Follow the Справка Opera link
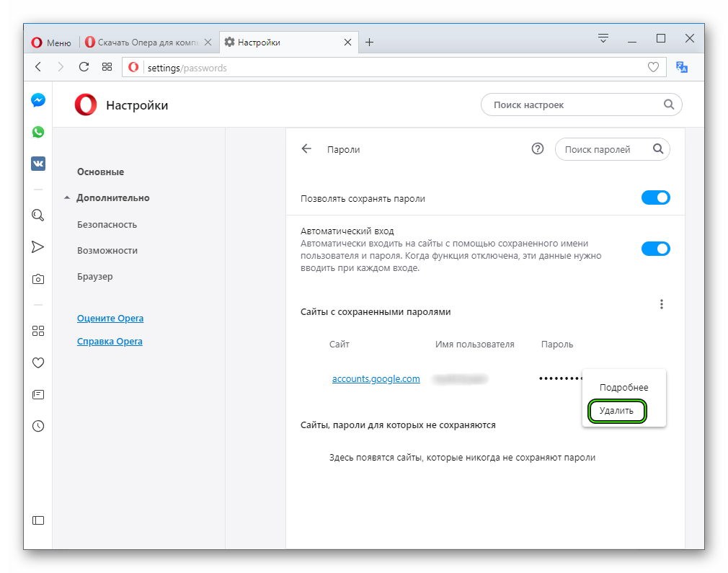 (x=110, y=342)
